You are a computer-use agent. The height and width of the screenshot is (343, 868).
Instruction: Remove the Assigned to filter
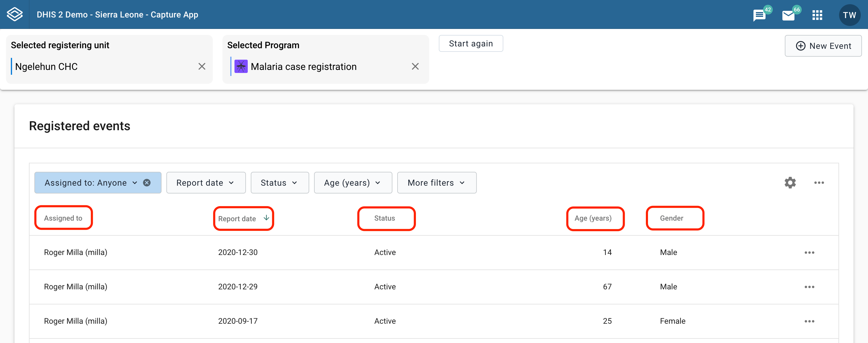pyautogui.click(x=147, y=183)
